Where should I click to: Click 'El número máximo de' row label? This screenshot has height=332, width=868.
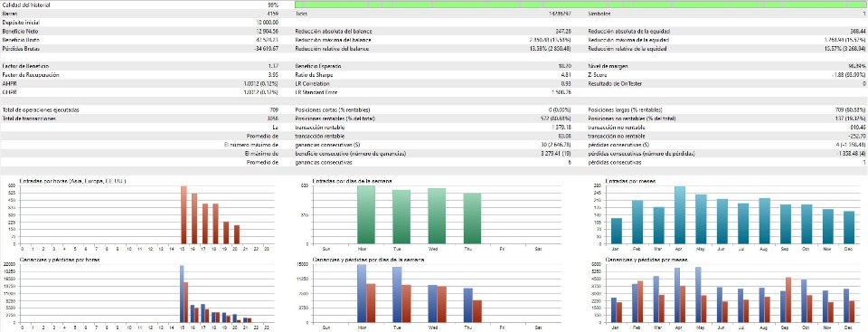point(250,145)
